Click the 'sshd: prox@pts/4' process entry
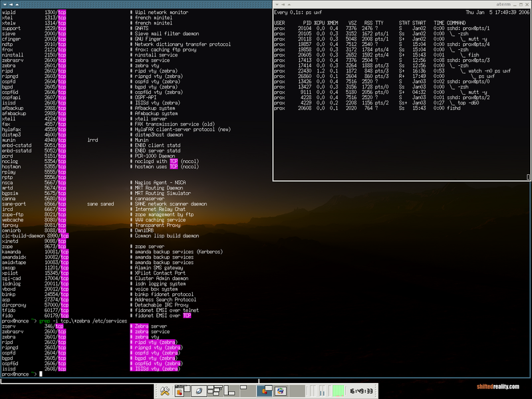This screenshot has height=399, width=532. [468, 44]
